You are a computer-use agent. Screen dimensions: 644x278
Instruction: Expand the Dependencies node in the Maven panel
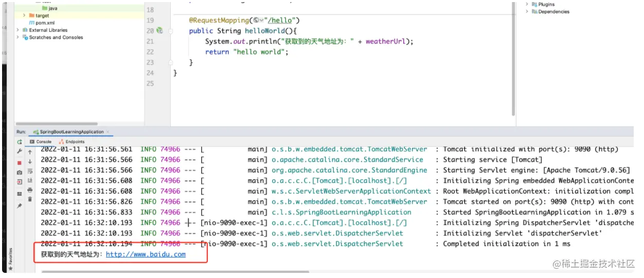tap(527, 11)
